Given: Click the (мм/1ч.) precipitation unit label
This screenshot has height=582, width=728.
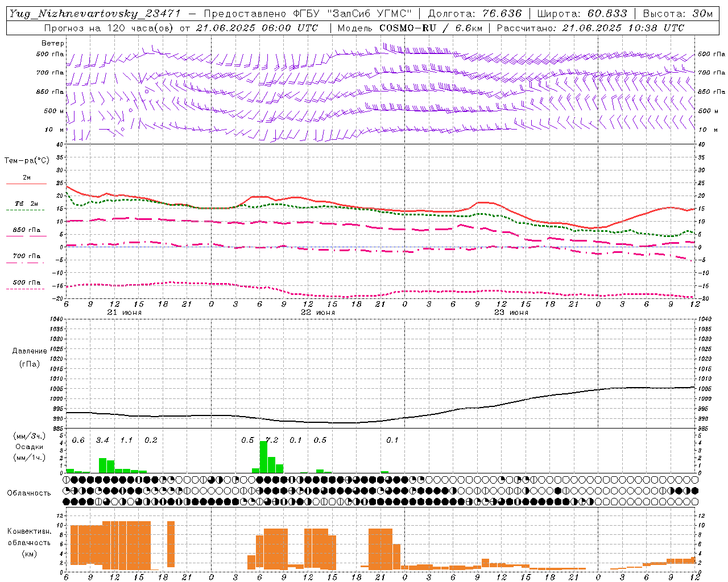Looking at the screenshot, I should point(29,458).
